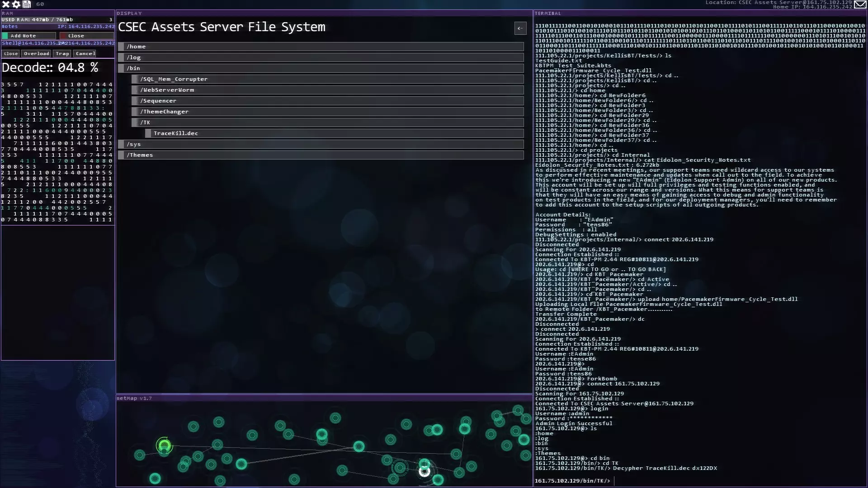
Task: Click the USED RAM usage bar
Action: coord(57,20)
